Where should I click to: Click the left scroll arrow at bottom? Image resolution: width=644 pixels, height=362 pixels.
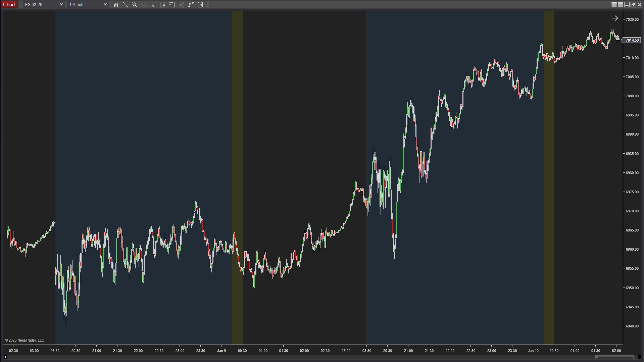pos(5,357)
